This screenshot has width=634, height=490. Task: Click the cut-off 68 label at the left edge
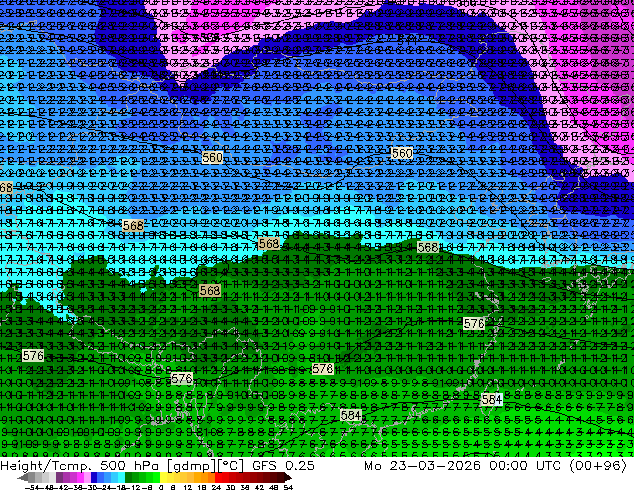tap(6, 188)
